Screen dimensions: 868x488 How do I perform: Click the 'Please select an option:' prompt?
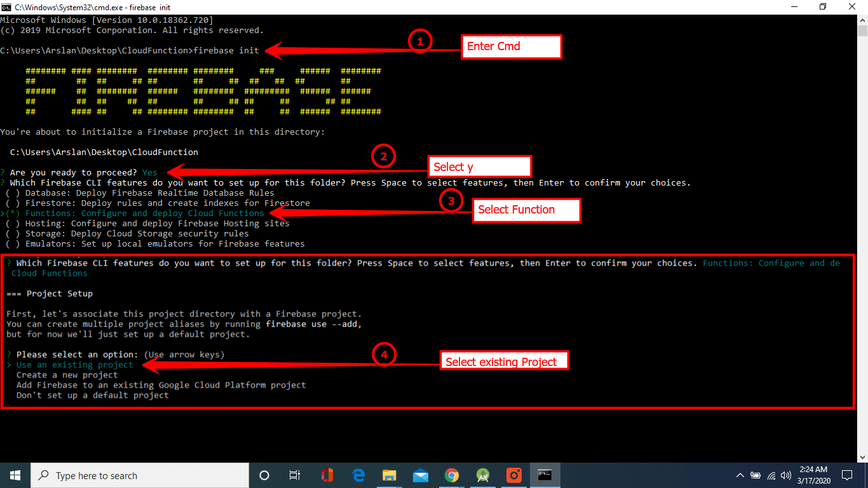pyautogui.click(x=78, y=355)
